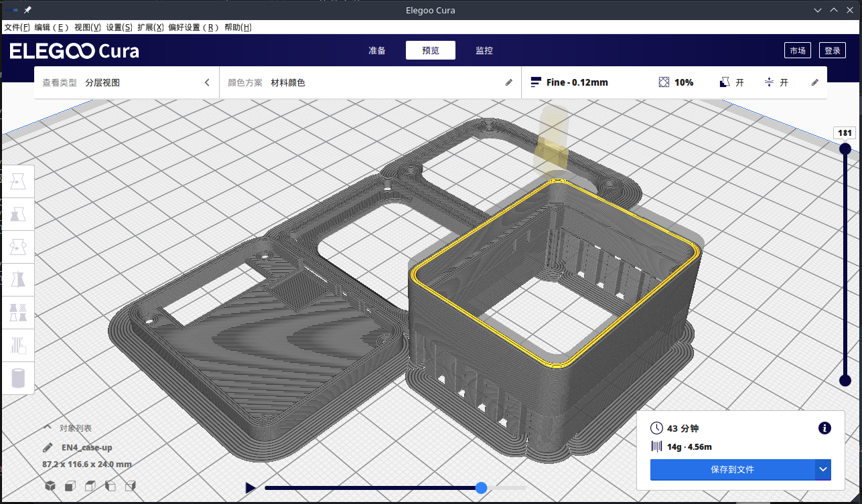This screenshot has width=862, height=504.
Task: Switch to the 准备 (Prepare) tab
Action: click(377, 50)
